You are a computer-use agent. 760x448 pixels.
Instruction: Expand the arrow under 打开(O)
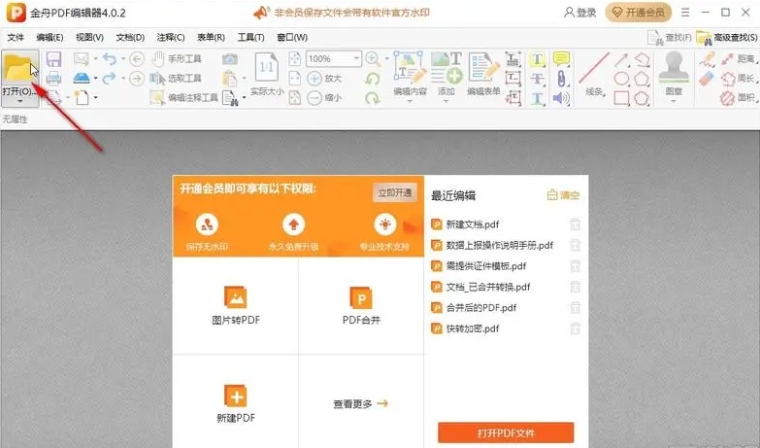pyautogui.click(x=20, y=101)
